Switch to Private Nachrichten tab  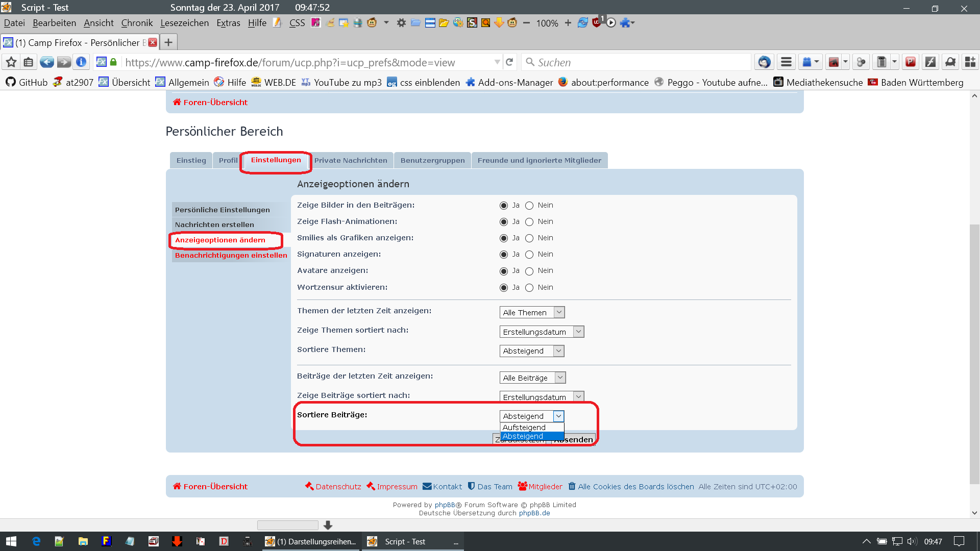(351, 160)
